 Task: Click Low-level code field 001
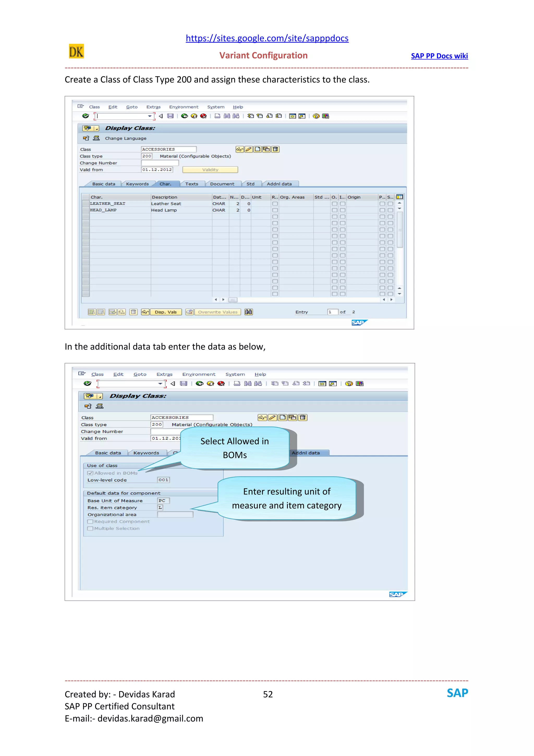pos(163,480)
